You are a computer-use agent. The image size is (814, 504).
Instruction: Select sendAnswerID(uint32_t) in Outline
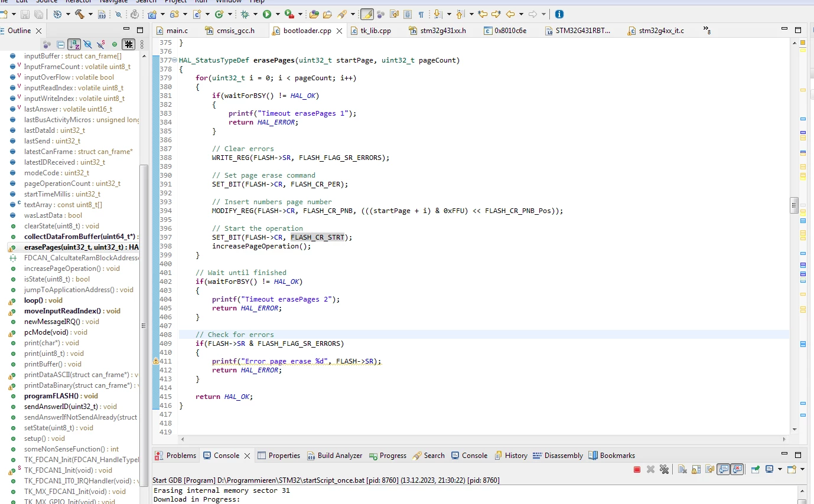[70, 407]
